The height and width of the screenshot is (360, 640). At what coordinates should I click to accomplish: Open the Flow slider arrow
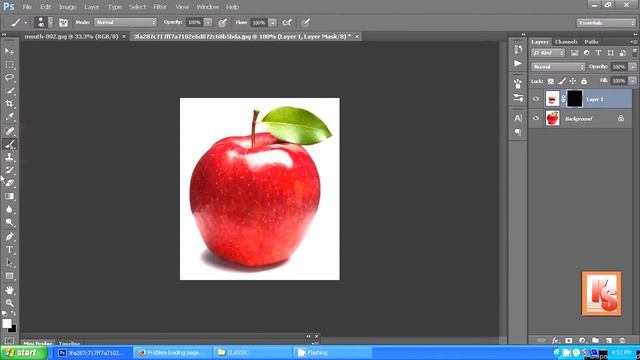click(273, 23)
